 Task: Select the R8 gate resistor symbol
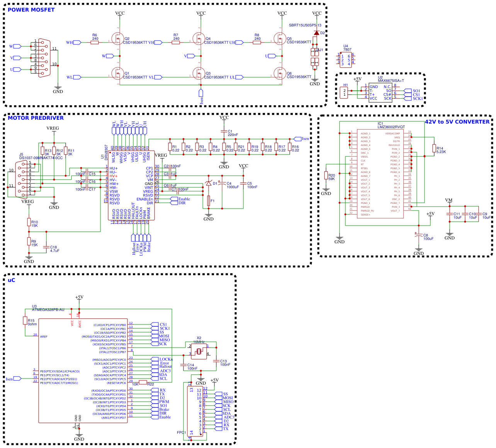click(257, 42)
